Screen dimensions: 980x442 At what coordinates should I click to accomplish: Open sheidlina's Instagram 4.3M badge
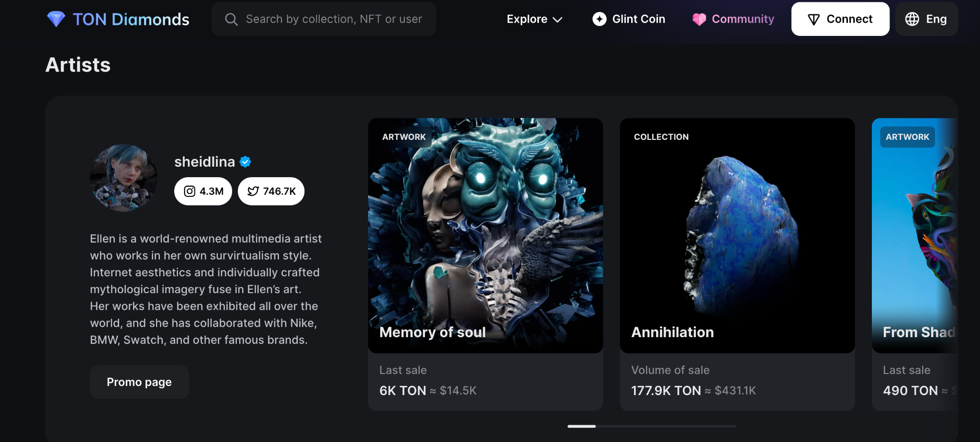pos(203,192)
